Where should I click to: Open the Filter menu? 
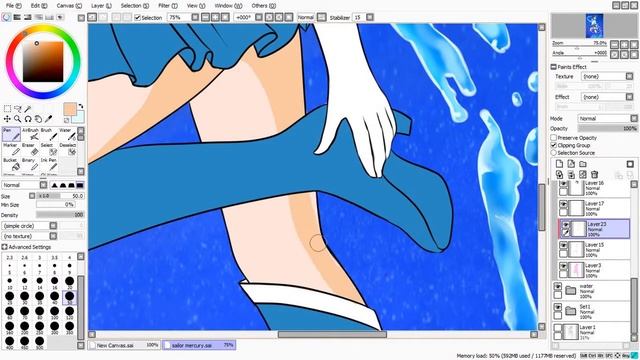pos(167,6)
